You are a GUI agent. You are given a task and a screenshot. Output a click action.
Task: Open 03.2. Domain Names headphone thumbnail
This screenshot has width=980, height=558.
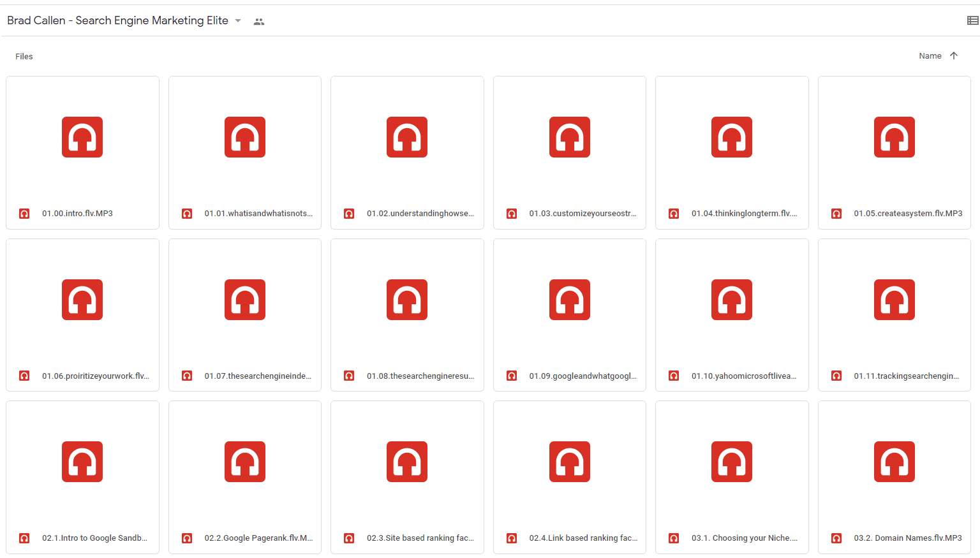pos(895,462)
